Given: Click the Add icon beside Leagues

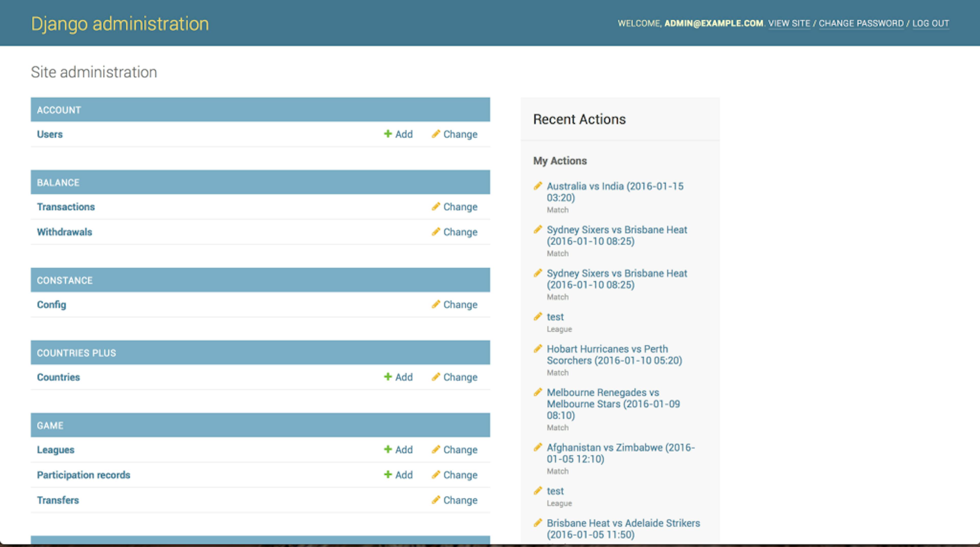Looking at the screenshot, I should click(388, 450).
